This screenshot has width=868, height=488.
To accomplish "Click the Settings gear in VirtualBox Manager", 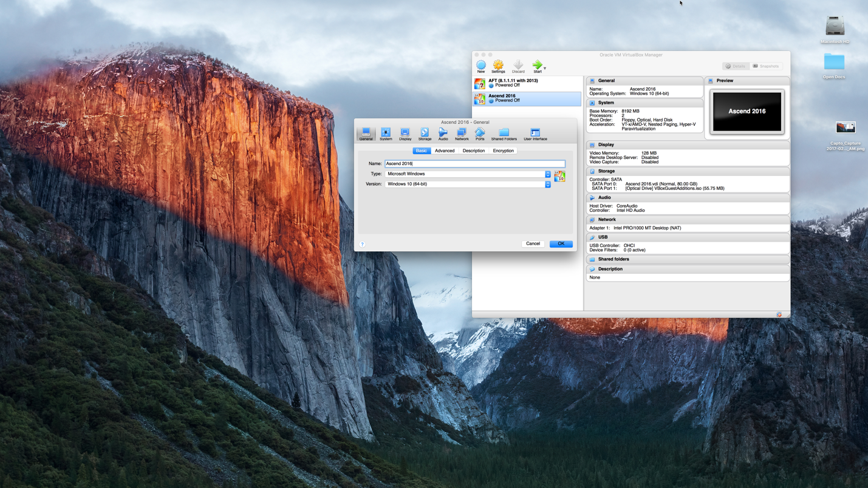I will pos(498,66).
